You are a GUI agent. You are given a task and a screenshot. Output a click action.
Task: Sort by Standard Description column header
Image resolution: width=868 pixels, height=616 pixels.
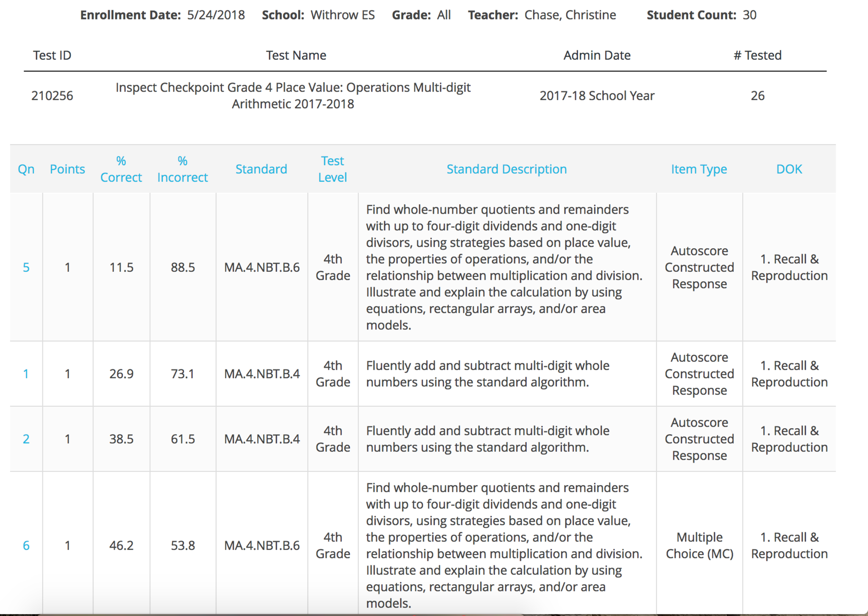tap(506, 169)
